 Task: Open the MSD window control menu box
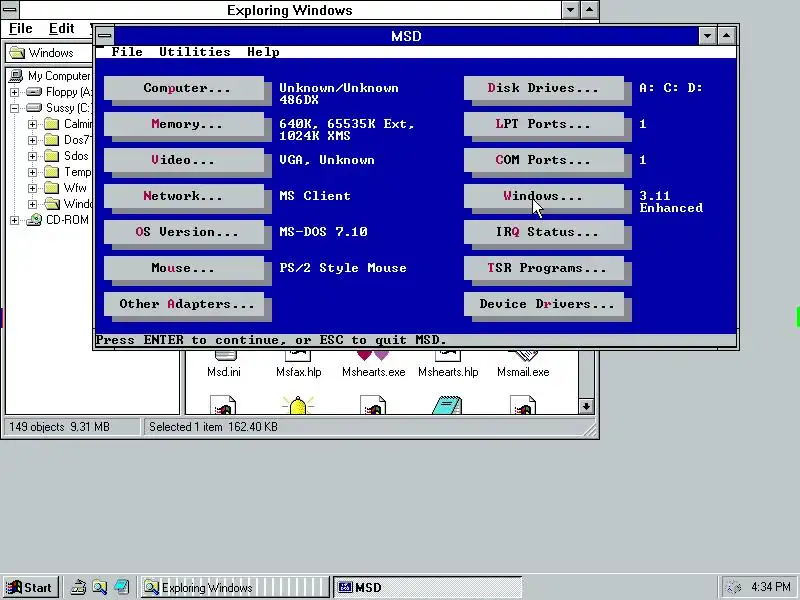pyautogui.click(x=105, y=36)
